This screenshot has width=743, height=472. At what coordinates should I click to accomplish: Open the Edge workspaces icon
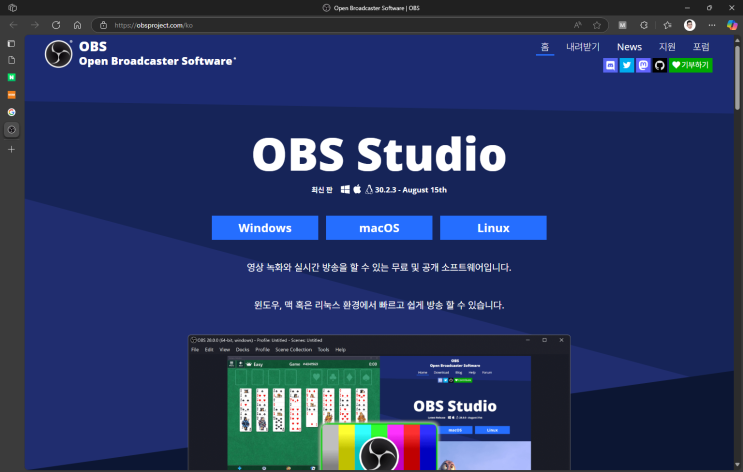point(13,8)
